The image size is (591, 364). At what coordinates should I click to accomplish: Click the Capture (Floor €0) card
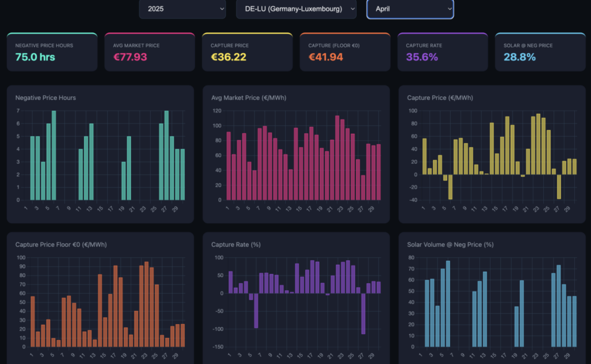(345, 51)
